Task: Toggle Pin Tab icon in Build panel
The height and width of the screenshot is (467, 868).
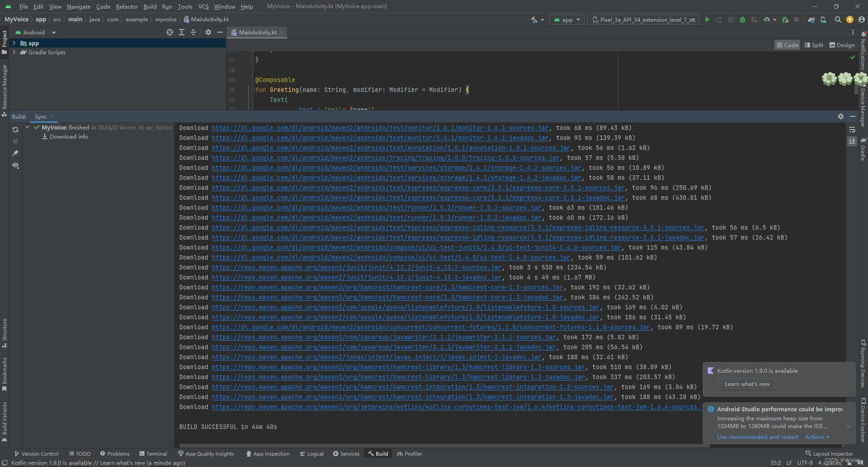Action: click(x=15, y=153)
